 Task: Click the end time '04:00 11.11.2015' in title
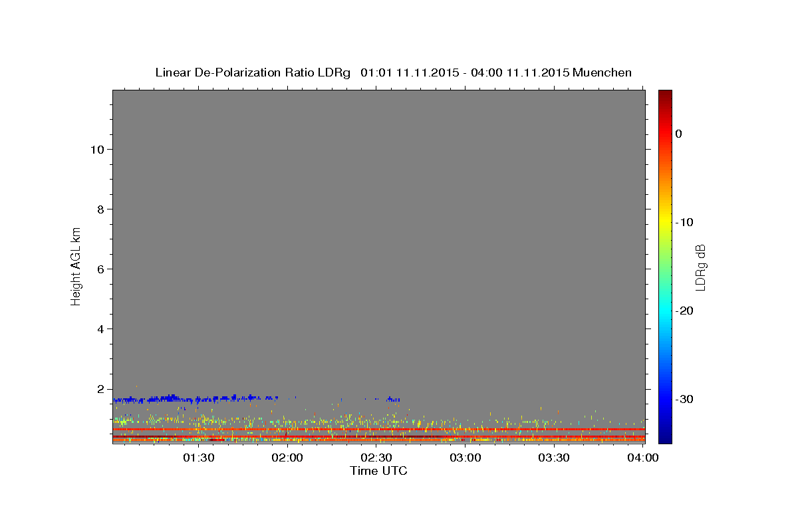(x=520, y=72)
